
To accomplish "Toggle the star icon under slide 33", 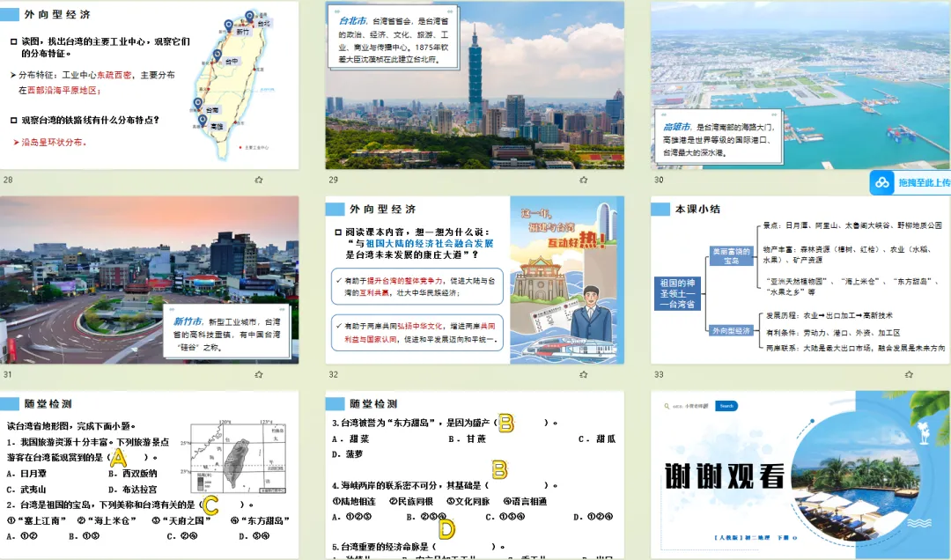I will pyautogui.click(x=909, y=374).
